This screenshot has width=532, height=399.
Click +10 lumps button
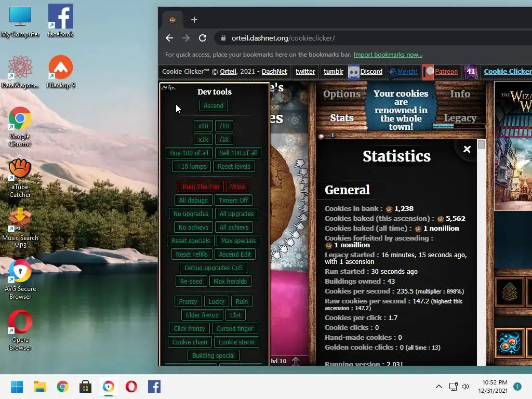pyautogui.click(x=191, y=167)
